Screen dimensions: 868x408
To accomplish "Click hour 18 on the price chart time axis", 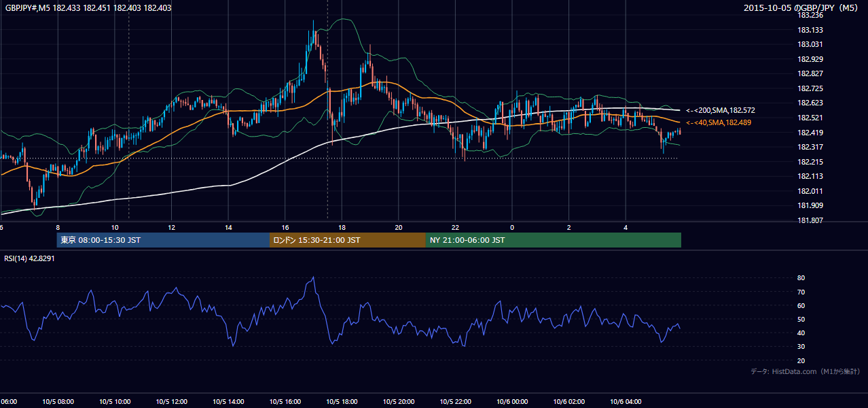I will tap(342, 227).
